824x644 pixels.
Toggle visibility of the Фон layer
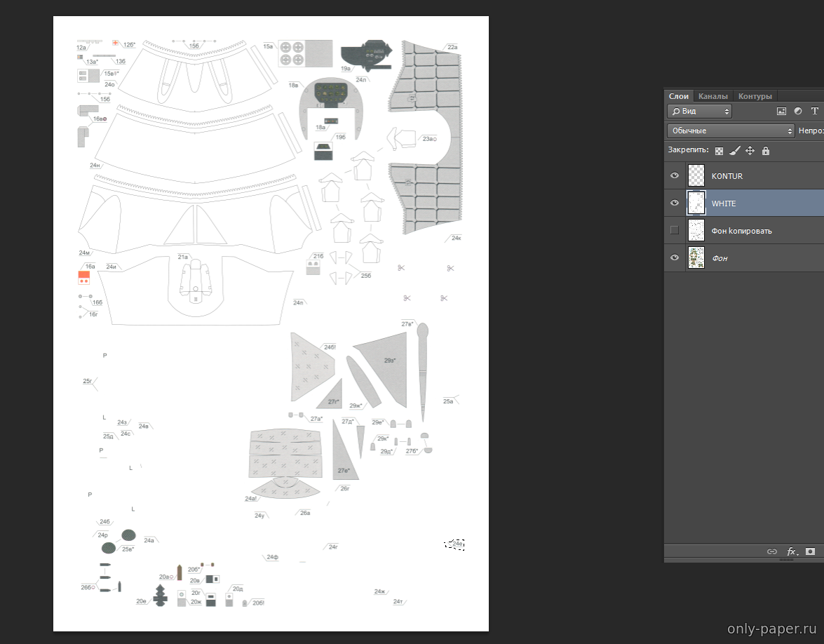[675, 257]
